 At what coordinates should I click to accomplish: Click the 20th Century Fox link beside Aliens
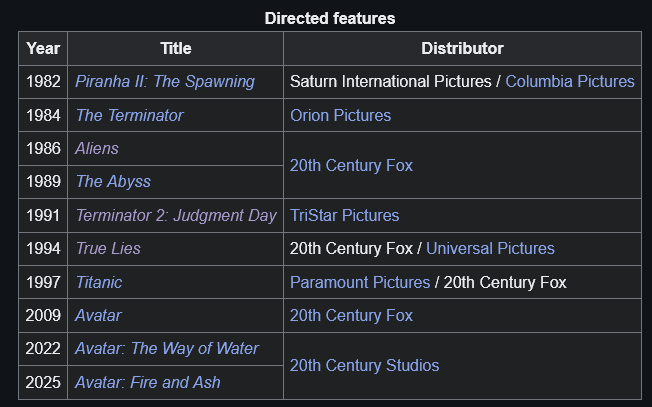[351, 165]
